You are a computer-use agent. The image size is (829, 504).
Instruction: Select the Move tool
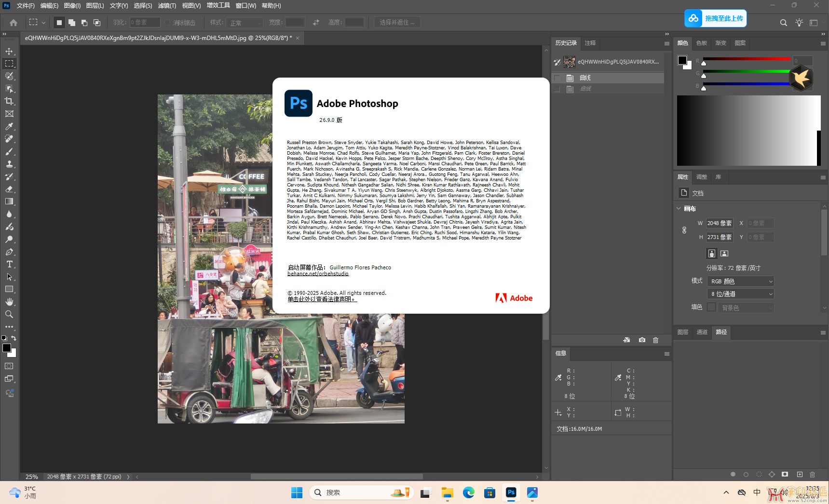tap(9, 51)
